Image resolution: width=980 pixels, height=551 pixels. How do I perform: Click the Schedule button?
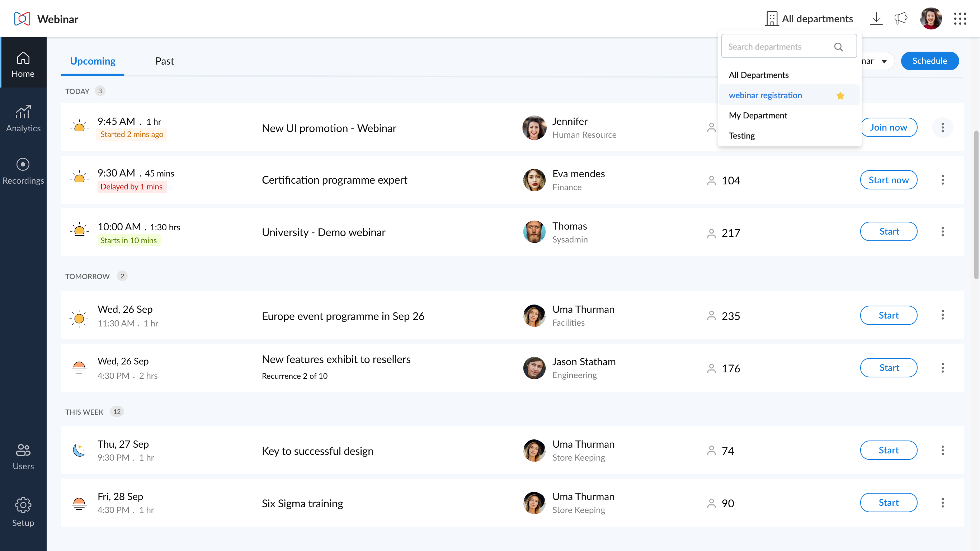pyautogui.click(x=929, y=61)
